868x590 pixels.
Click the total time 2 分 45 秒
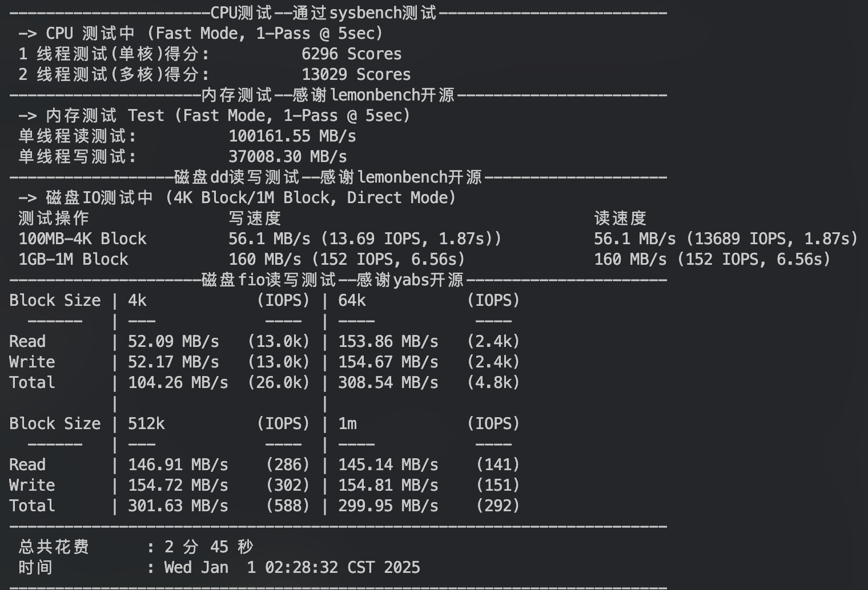[x=209, y=547]
